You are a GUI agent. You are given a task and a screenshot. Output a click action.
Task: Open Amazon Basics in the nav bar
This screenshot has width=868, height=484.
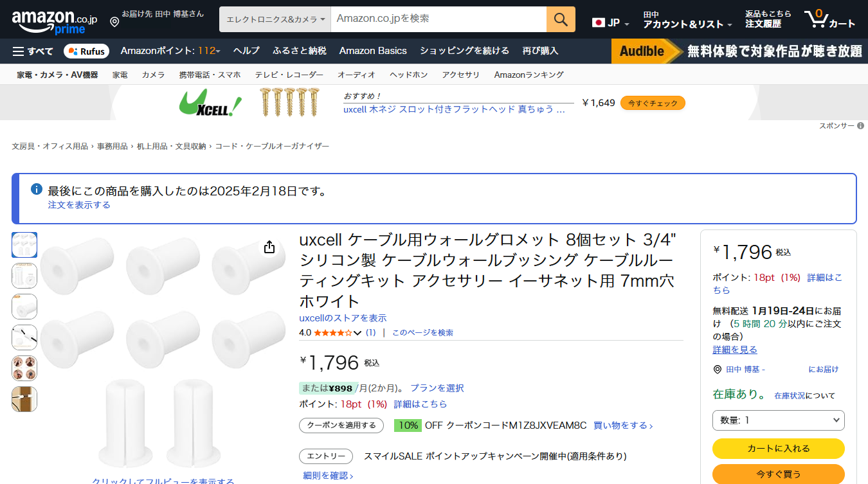(373, 51)
